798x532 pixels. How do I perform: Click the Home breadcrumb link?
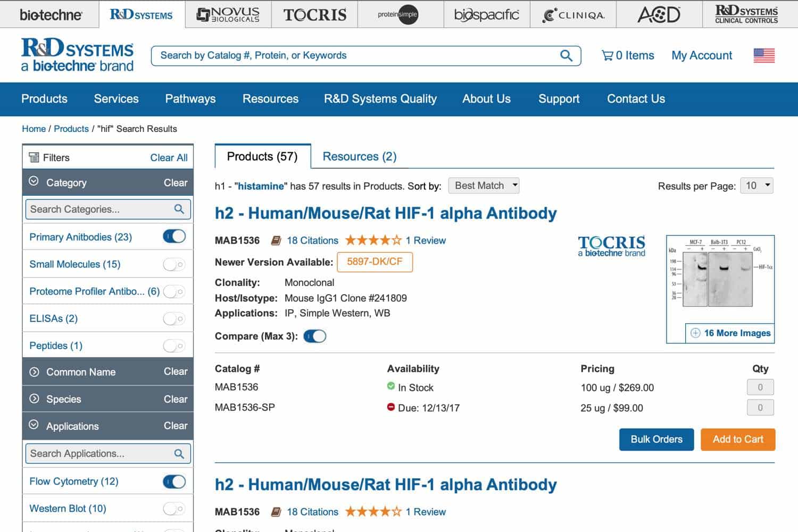(x=34, y=129)
